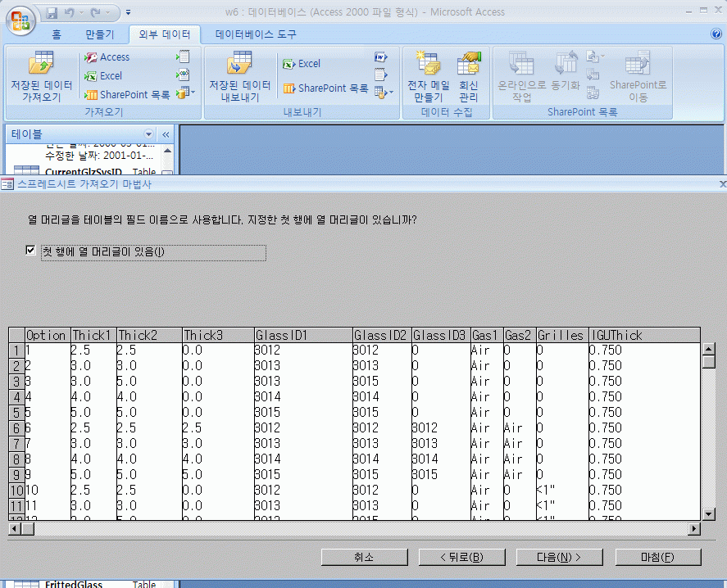Open the export More dropdown

point(382,92)
